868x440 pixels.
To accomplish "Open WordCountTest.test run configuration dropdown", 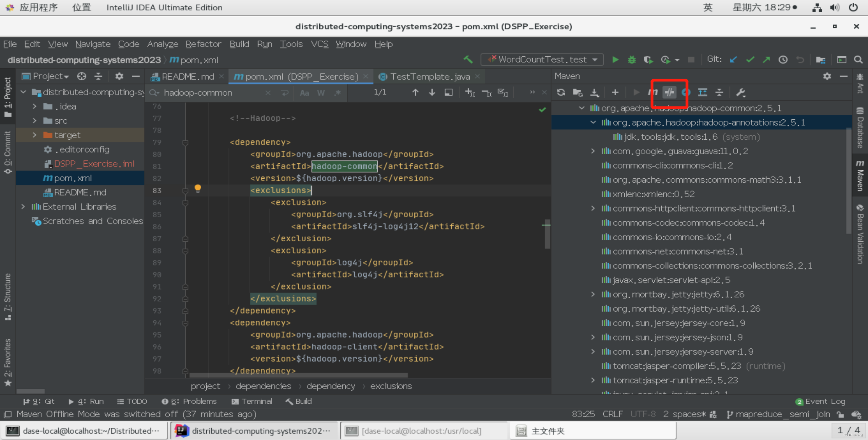I will (x=542, y=60).
